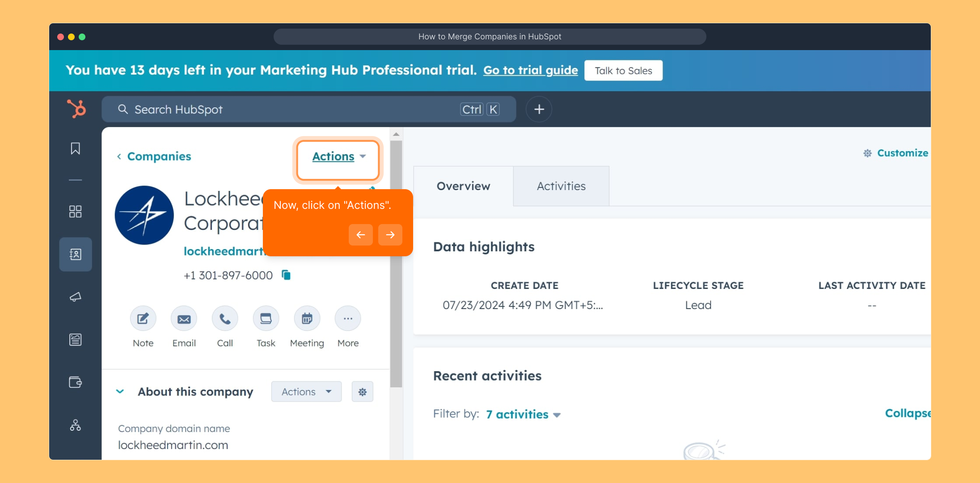Copy the company phone number
The image size is (980, 483).
286,275
